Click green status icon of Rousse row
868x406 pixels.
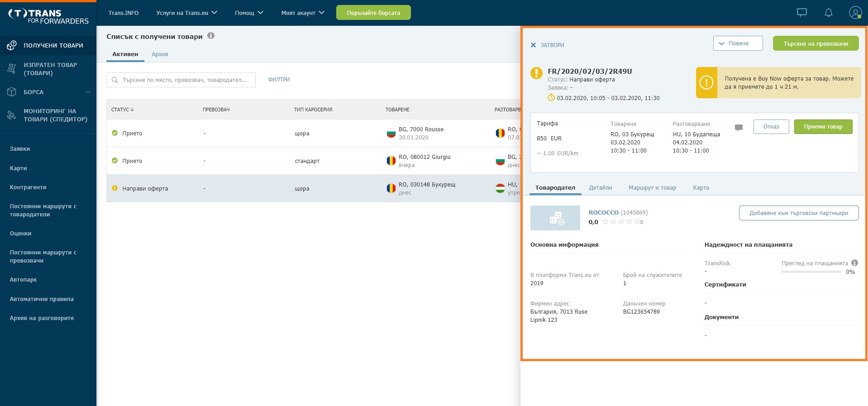pyautogui.click(x=114, y=133)
